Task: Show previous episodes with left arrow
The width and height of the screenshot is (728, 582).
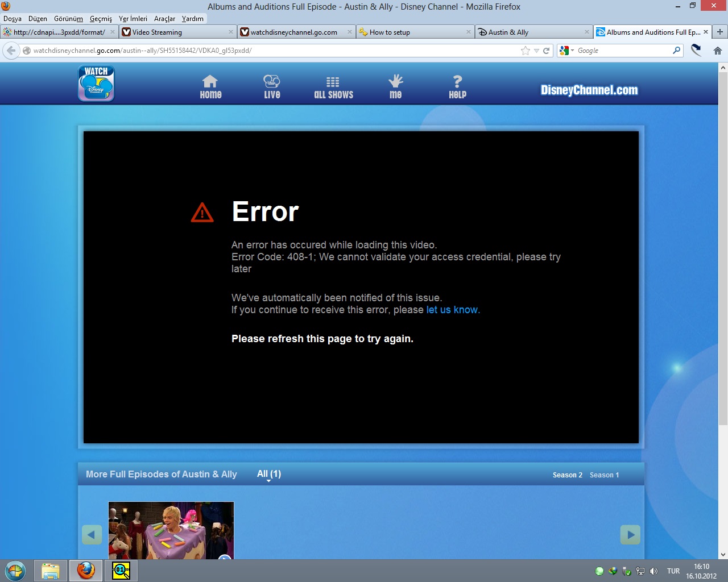Action: click(92, 534)
